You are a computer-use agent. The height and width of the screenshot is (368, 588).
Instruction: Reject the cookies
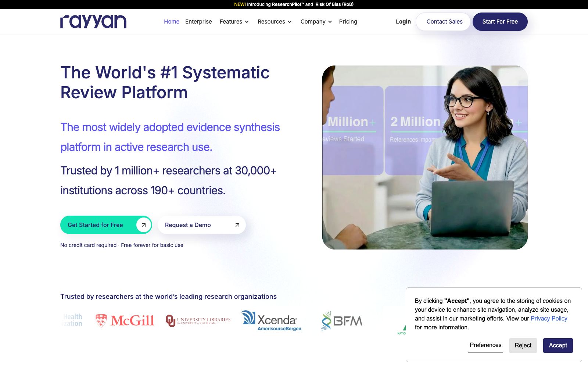click(523, 346)
